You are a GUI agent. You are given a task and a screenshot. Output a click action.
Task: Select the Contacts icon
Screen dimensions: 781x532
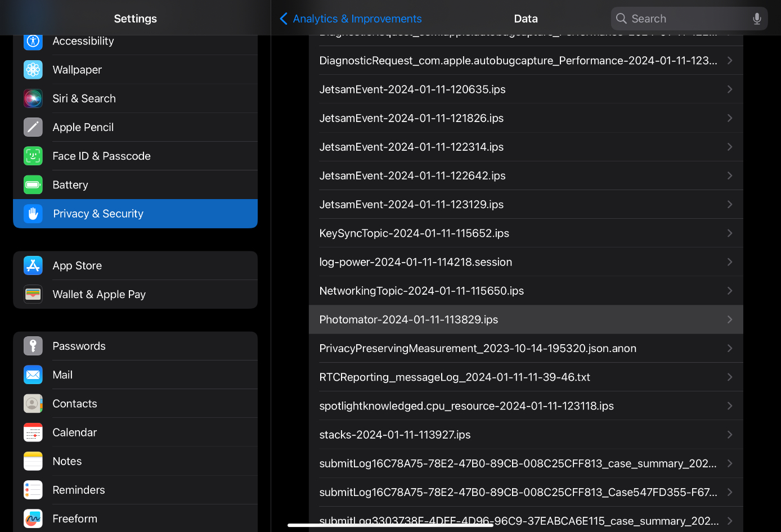33,403
